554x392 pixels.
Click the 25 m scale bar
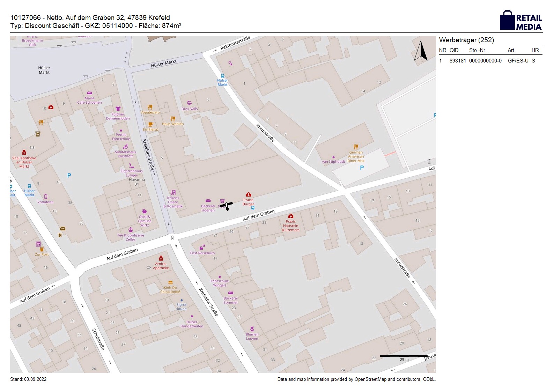tap(404, 356)
